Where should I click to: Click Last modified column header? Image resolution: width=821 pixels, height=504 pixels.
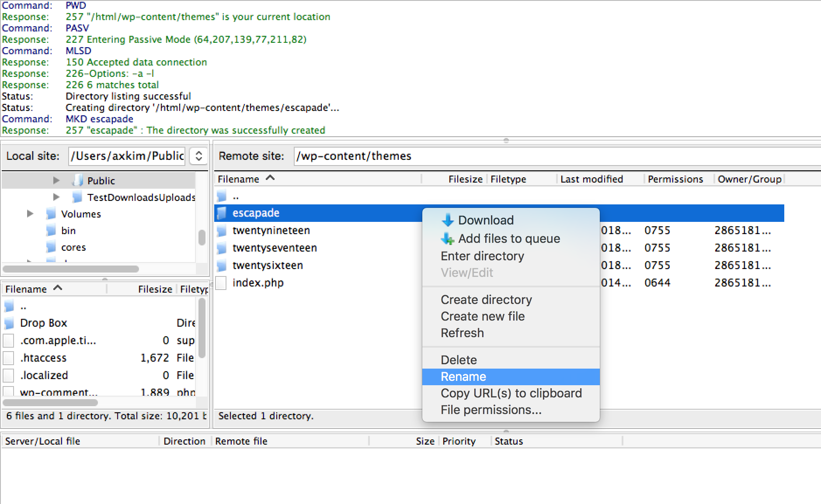click(601, 179)
